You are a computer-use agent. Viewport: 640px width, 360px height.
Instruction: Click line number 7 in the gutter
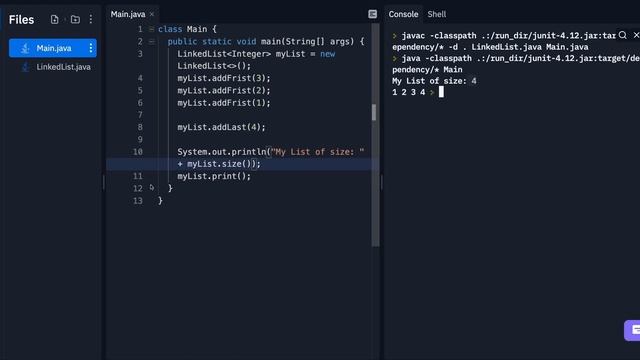pyautogui.click(x=140, y=115)
